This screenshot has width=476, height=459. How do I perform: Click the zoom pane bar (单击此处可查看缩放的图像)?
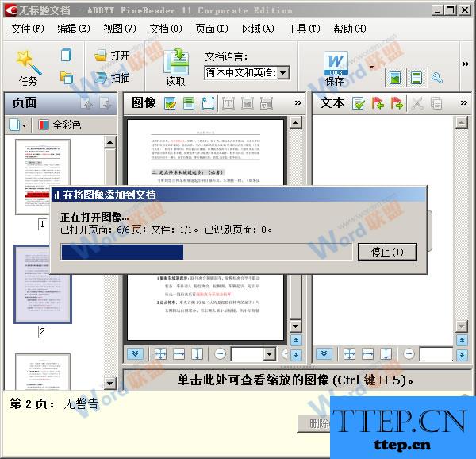[x=297, y=380]
